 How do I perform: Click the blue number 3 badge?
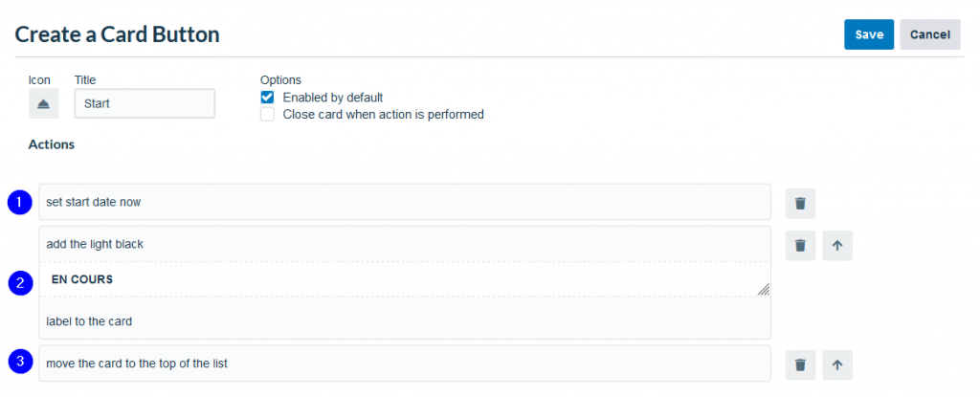point(19,362)
